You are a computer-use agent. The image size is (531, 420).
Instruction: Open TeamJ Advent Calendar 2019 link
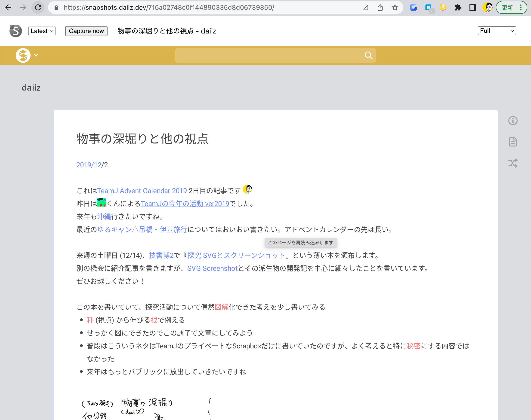pos(142,191)
